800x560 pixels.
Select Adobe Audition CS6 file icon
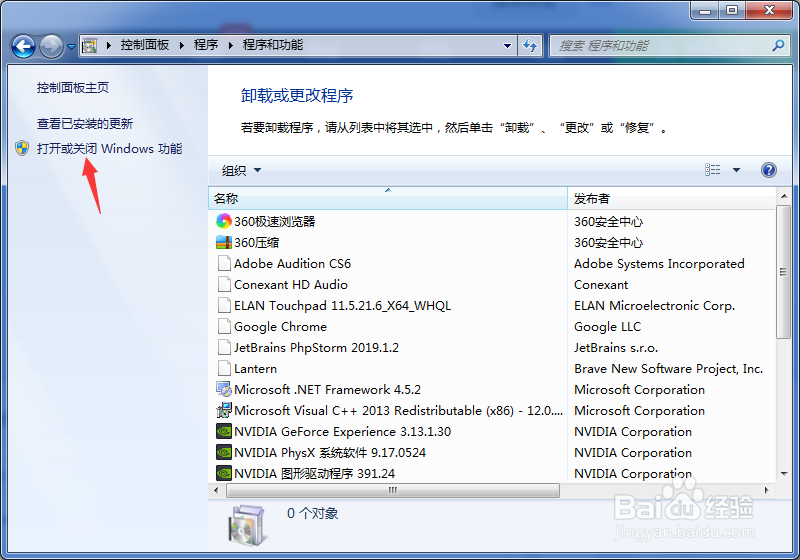(223, 264)
